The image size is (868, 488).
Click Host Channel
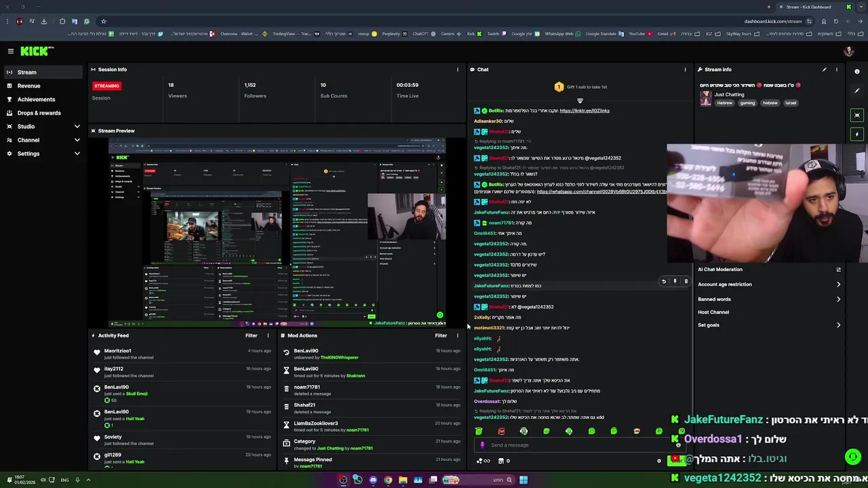713,312
